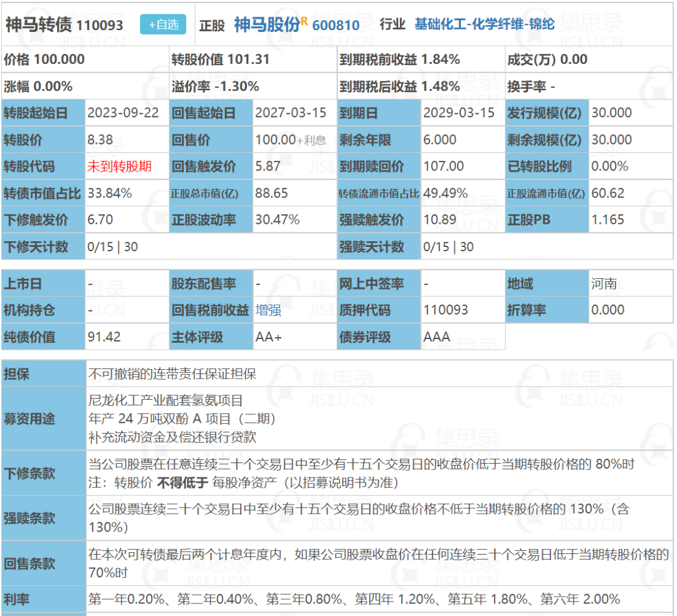Select the 转股起始日 value 2023-09-22
The image size is (677, 616).
pos(123,113)
